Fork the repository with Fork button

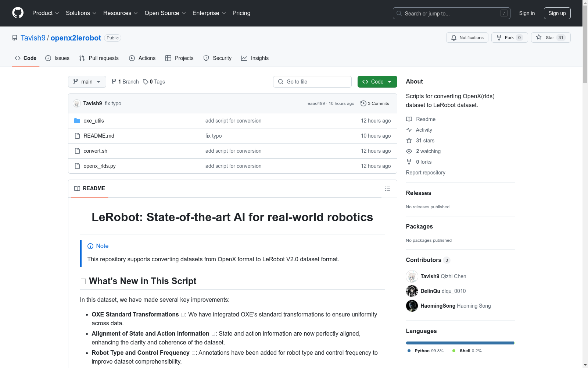[x=509, y=38]
